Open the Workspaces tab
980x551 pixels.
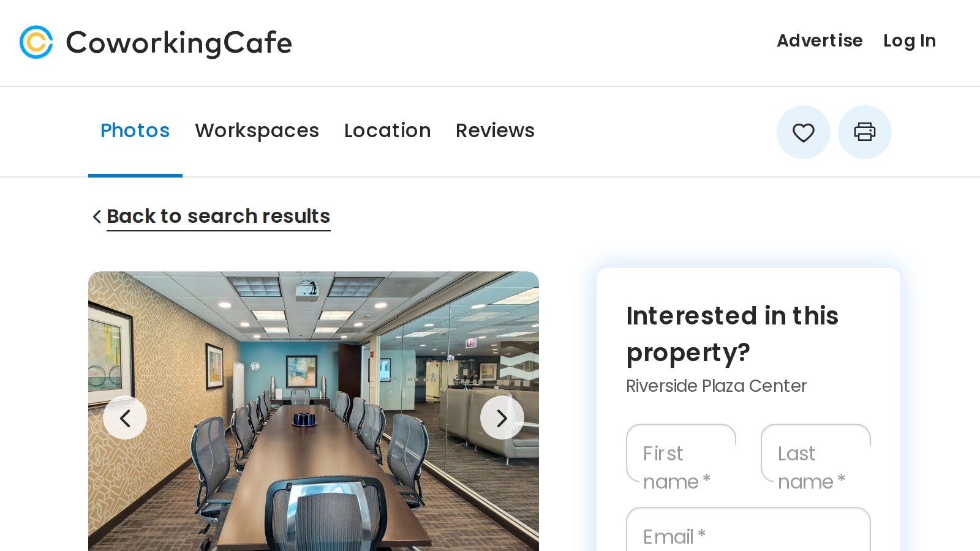click(x=257, y=130)
